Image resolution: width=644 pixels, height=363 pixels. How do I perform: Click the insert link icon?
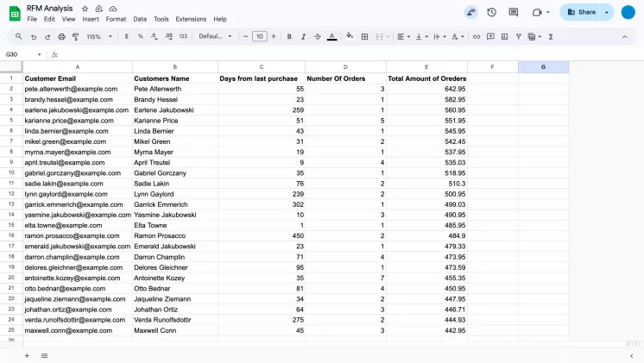click(x=476, y=37)
